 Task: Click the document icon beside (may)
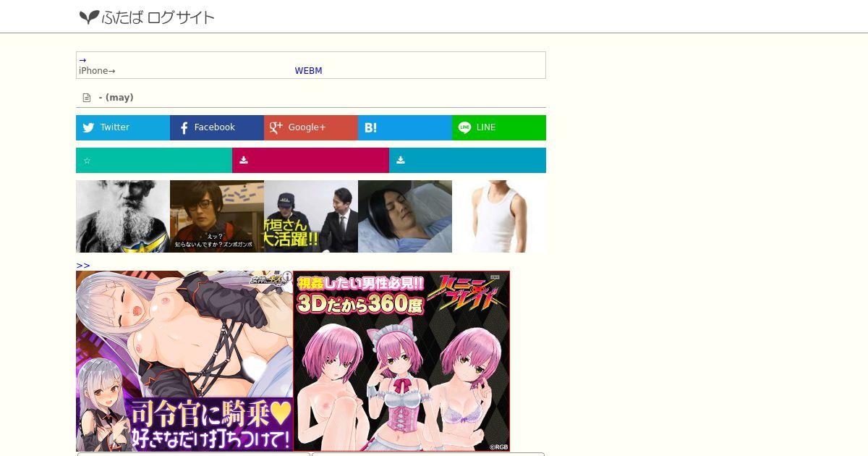87,98
